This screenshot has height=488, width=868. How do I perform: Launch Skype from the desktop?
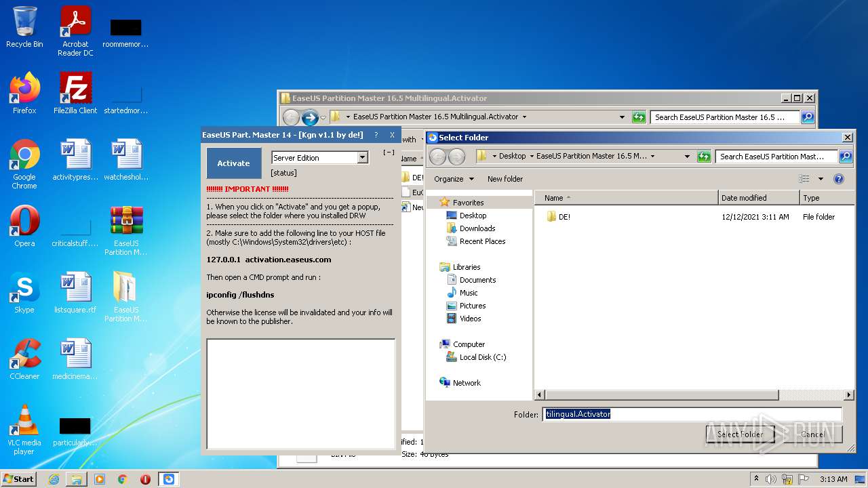(x=24, y=293)
